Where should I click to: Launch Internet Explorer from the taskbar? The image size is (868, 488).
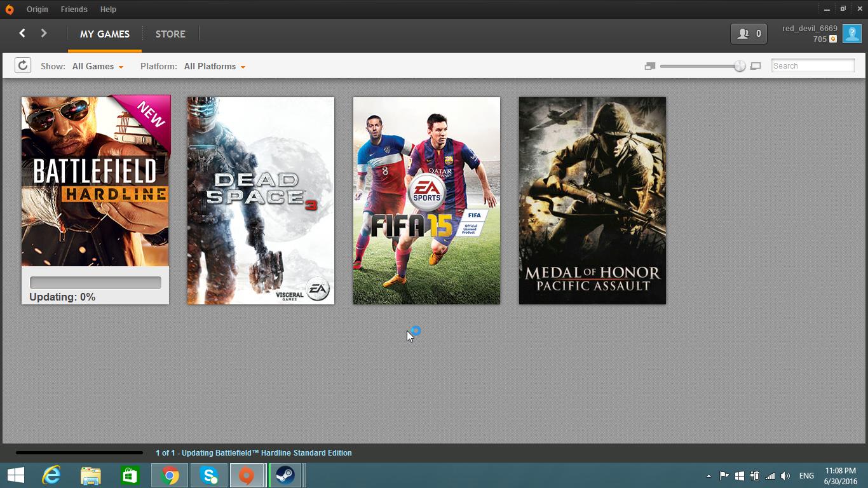pos(51,475)
